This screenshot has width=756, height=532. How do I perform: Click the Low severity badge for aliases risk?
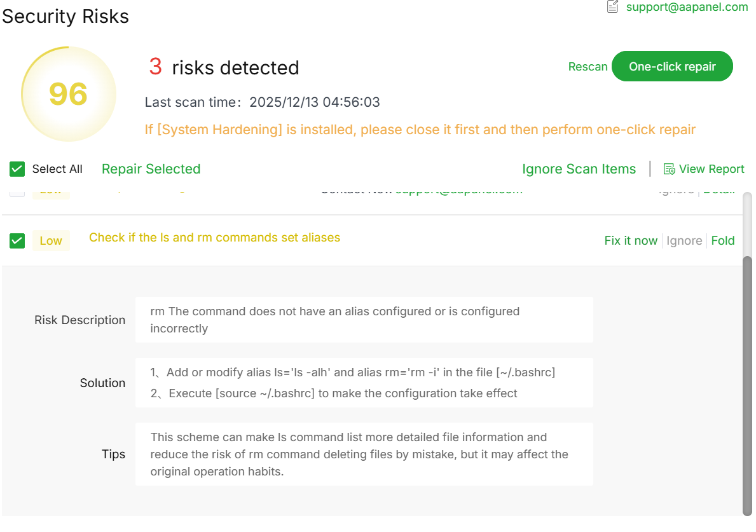pos(51,241)
